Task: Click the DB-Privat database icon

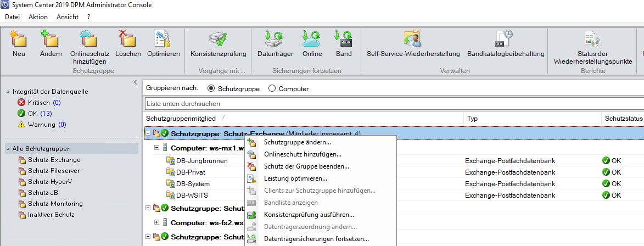Action: pos(170,172)
